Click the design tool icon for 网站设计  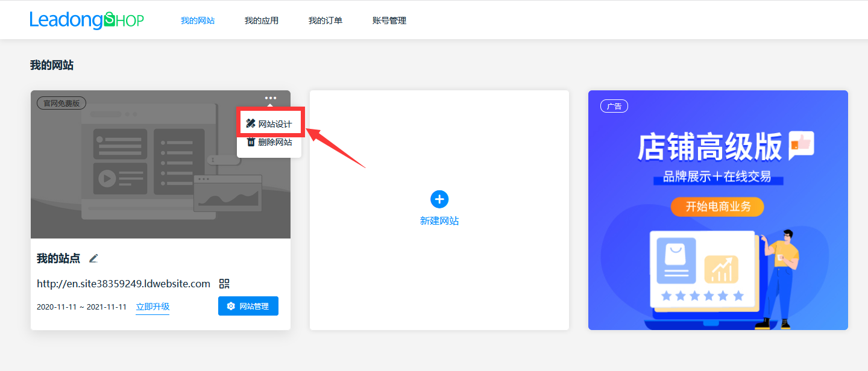point(251,123)
